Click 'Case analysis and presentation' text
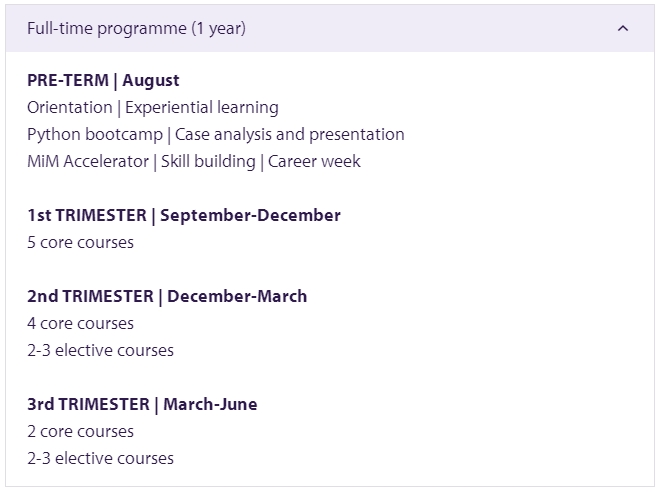 (290, 135)
